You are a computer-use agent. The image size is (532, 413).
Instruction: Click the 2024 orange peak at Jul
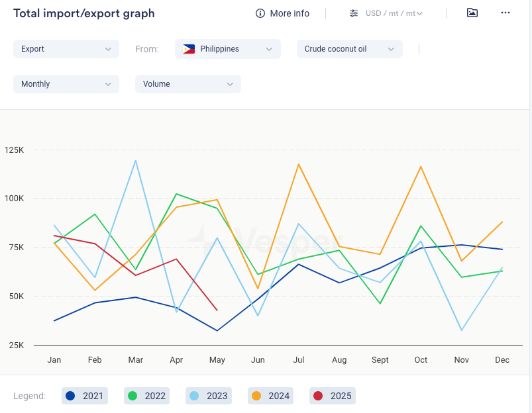point(299,164)
